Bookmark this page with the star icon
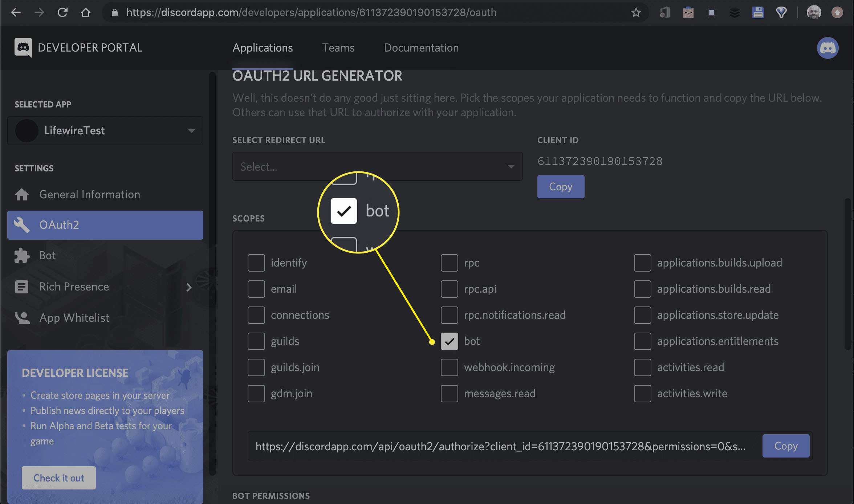 [636, 13]
